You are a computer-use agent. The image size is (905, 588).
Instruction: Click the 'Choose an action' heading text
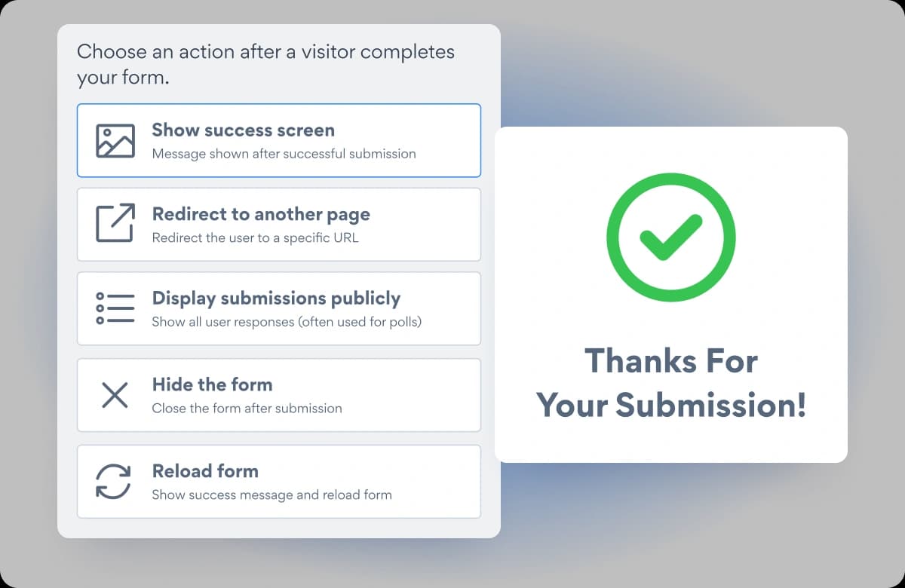pyautogui.click(x=266, y=65)
